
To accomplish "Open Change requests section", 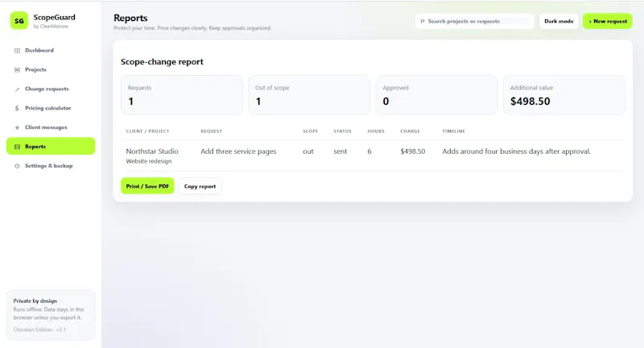I will click(x=51, y=89).
